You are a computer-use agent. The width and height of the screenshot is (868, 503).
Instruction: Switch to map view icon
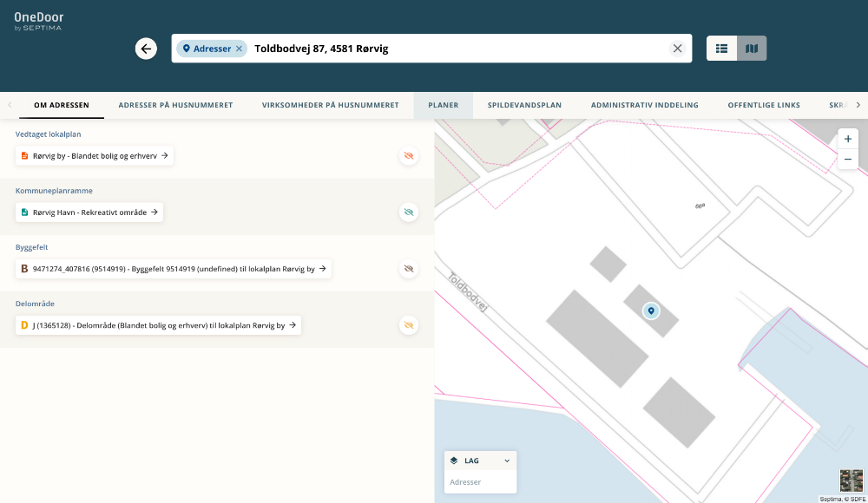tap(752, 49)
